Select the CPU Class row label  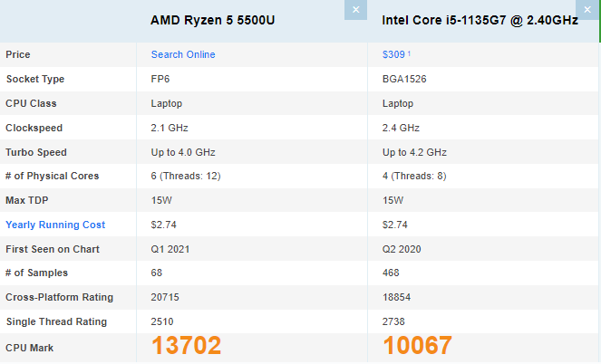pyautogui.click(x=31, y=104)
